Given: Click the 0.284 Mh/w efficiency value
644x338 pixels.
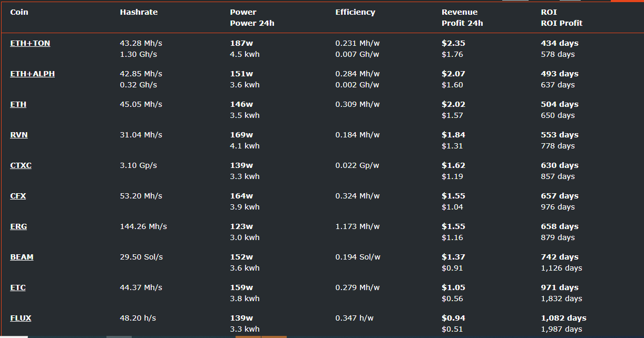Looking at the screenshot, I should click(357, 74).
